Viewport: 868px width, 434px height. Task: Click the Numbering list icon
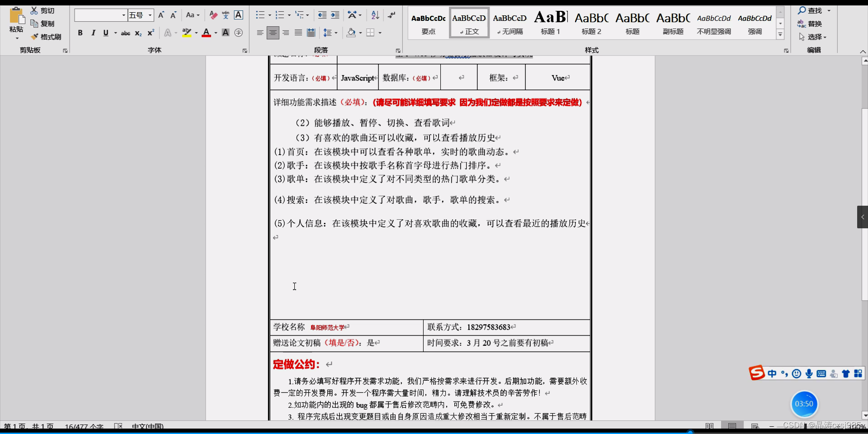[280, 15]
